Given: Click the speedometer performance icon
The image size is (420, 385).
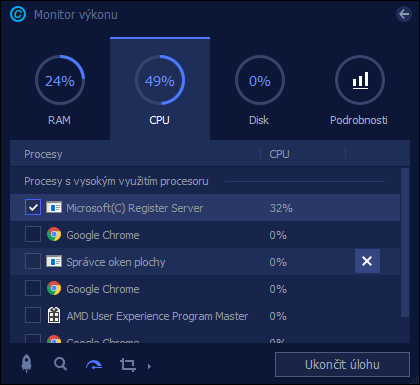Looking at the screenshot, I should [94, 365].
